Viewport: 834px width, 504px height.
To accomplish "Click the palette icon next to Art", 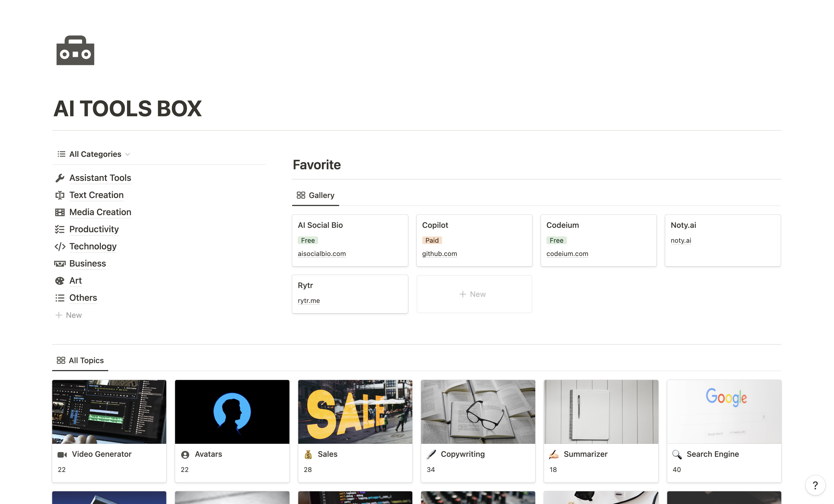I will 60,281.
